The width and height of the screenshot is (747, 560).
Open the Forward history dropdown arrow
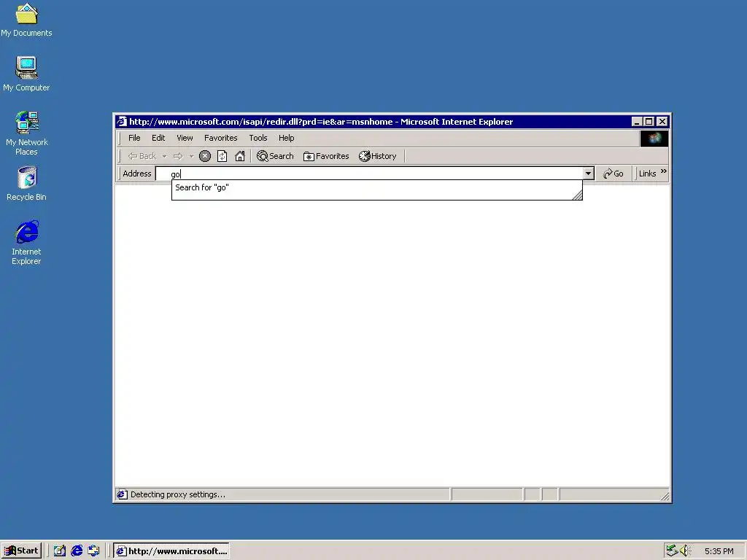[192, 156]
